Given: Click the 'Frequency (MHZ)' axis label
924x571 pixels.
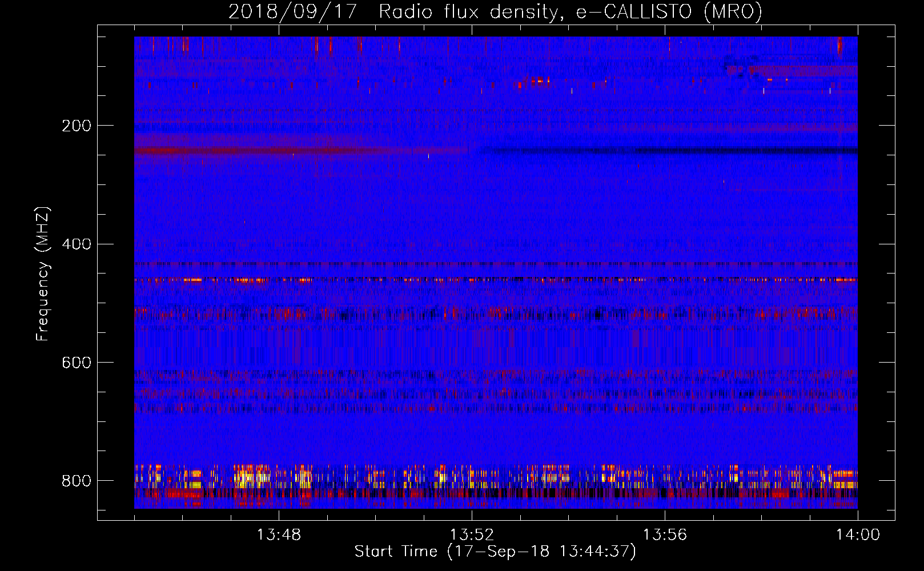Looking at the screenshot, I should coord(43,274).
